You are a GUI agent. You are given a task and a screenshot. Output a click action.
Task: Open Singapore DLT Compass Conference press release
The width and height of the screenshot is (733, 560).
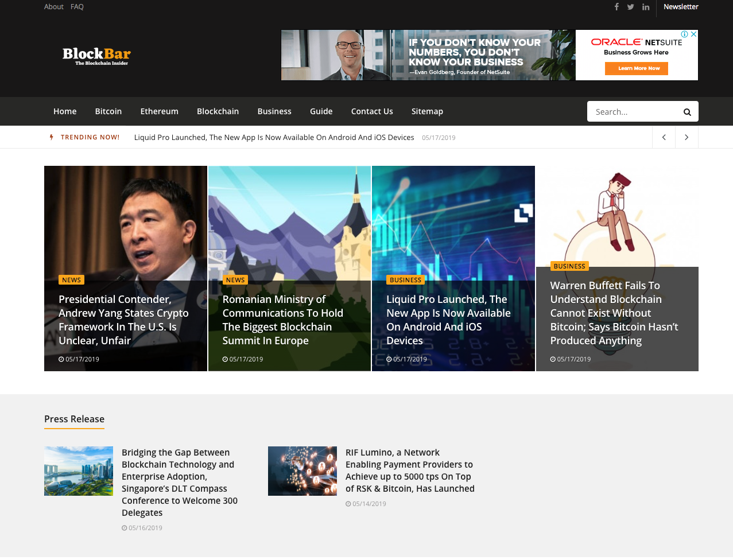pos(180,483)
